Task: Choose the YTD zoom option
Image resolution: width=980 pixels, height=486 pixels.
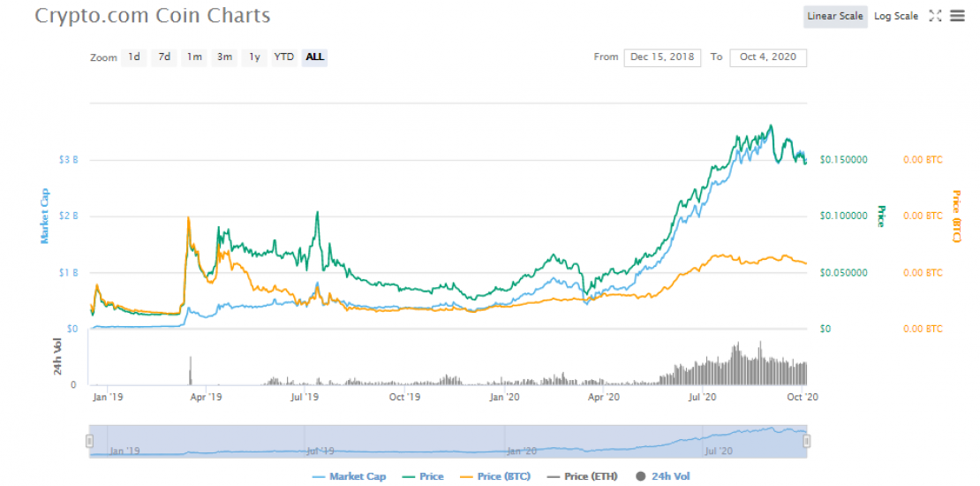Action: [x=283, y=57]
